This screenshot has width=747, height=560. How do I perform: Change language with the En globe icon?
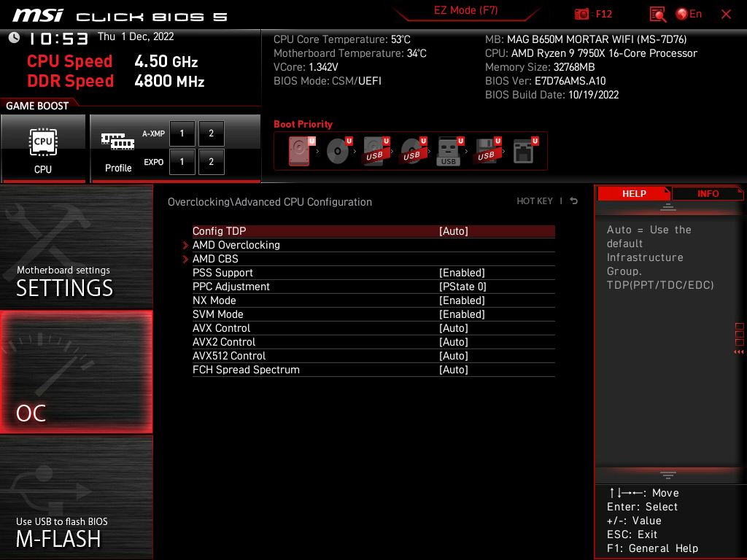click(x=689, y=15)
